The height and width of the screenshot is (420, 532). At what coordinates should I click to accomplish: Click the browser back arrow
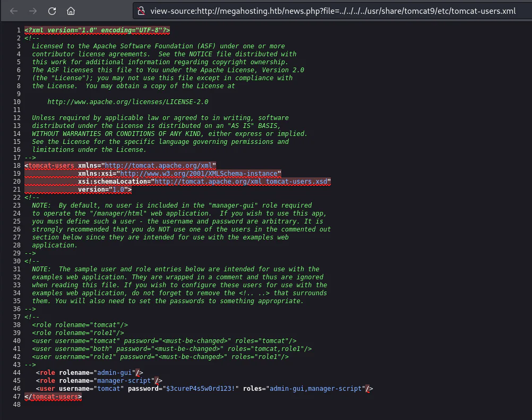(14, 11)
